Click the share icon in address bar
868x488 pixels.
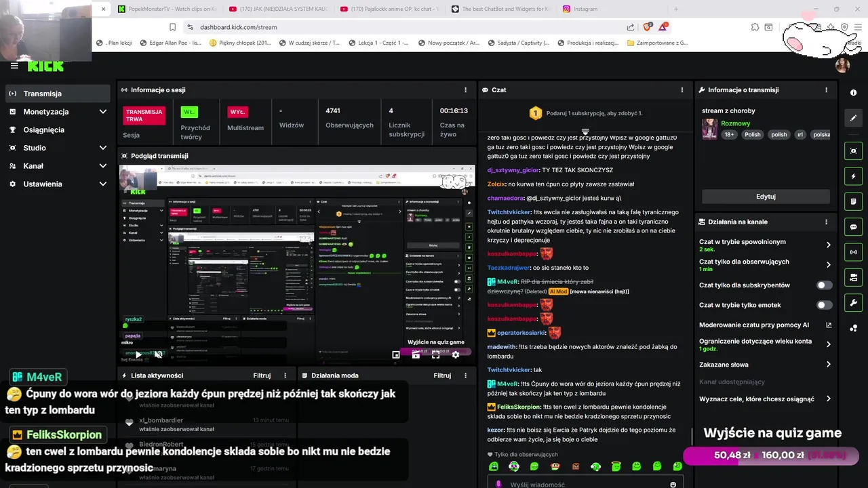pos(631,27)
